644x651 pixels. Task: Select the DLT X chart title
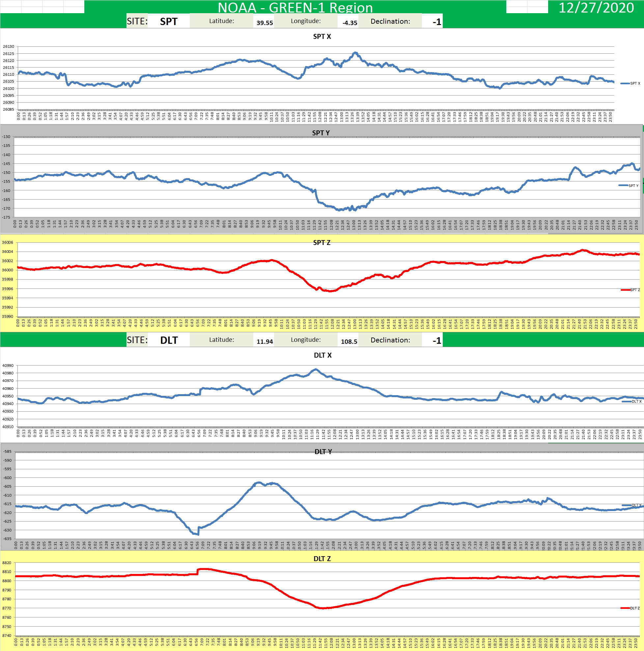tap(322, 355)
